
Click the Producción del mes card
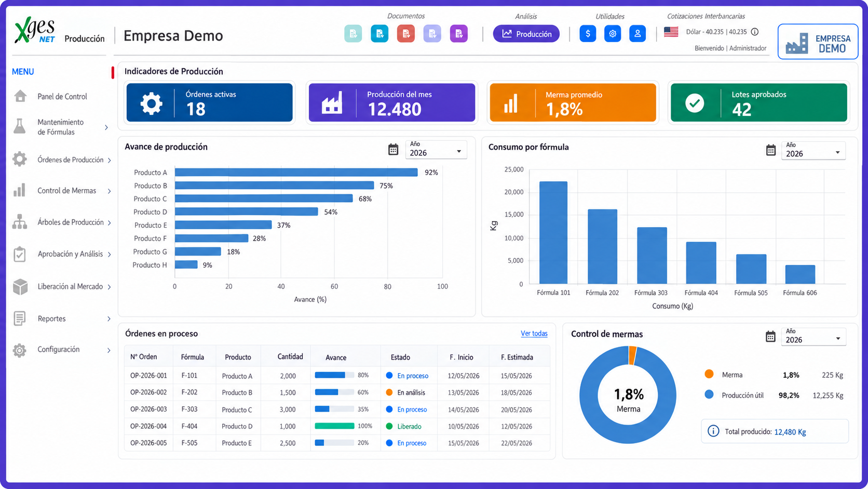click(392, 102)
